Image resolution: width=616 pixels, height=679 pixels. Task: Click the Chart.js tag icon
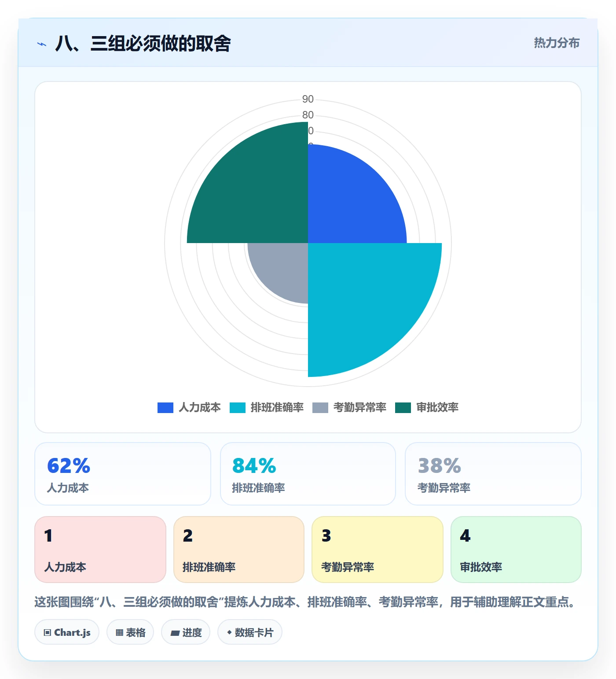[48, 633]
